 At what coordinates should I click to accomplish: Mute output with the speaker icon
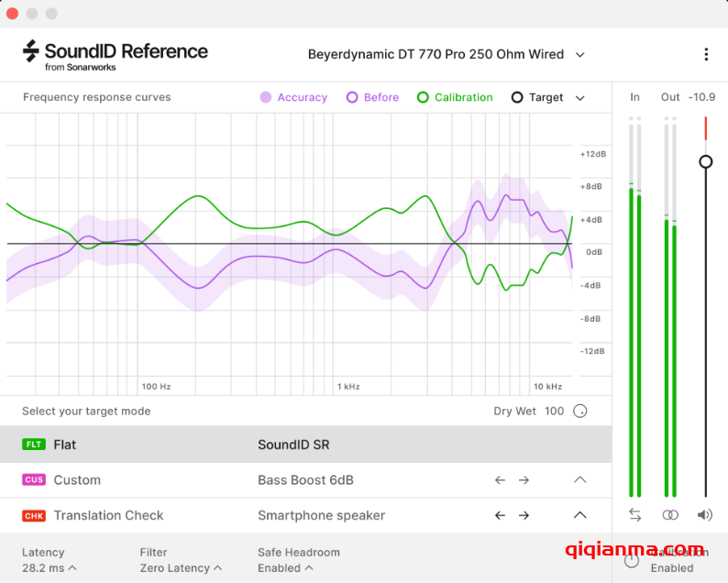point(705,515)
